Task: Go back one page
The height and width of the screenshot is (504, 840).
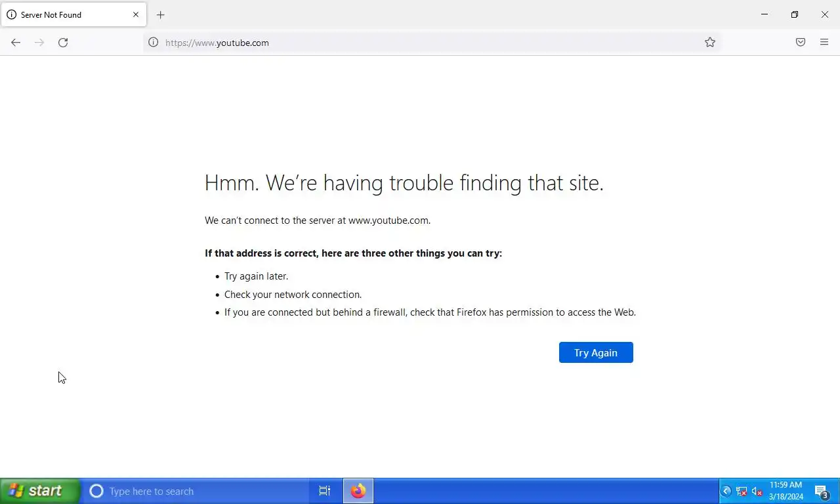Action: (x=16, y=43)
